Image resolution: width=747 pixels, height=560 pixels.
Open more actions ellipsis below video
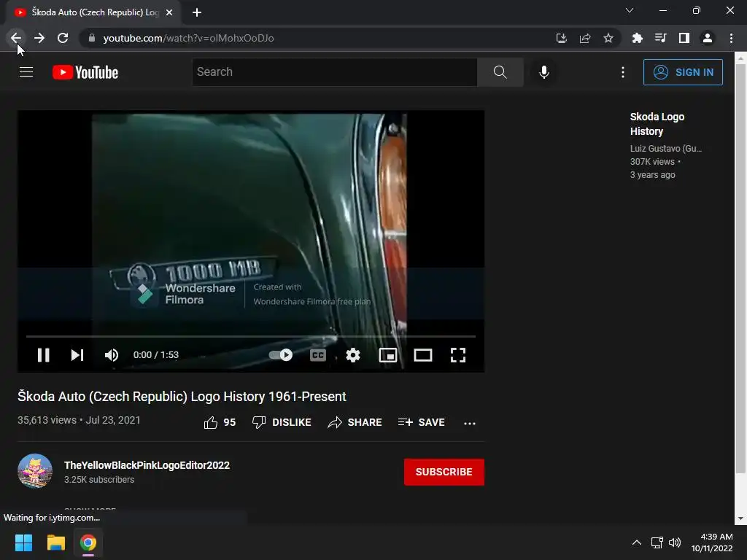[470, 423]
